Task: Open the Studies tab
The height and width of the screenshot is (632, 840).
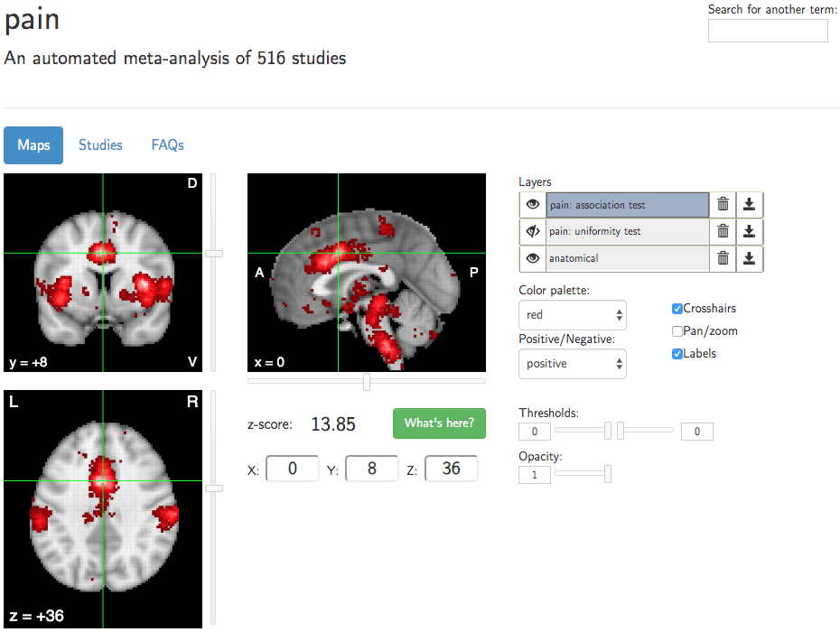Action: click(x=100, y=145)
